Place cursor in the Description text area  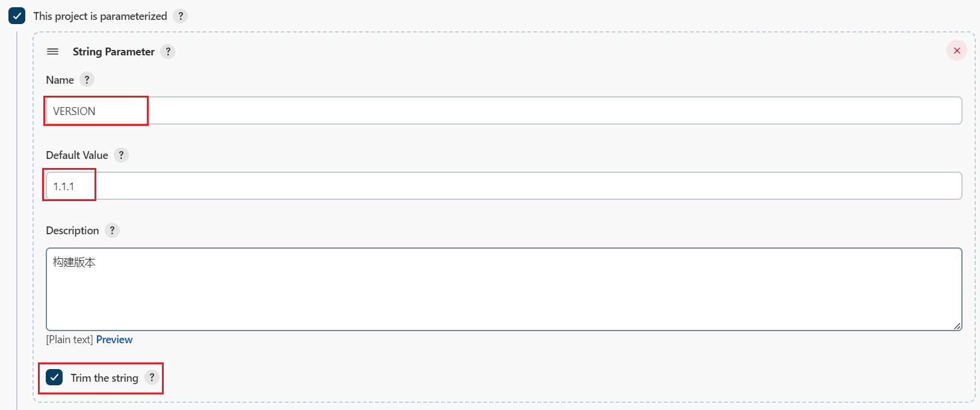point(504,289)
